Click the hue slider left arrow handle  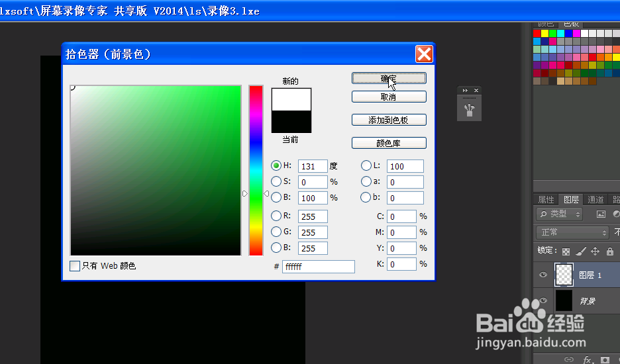245,194
